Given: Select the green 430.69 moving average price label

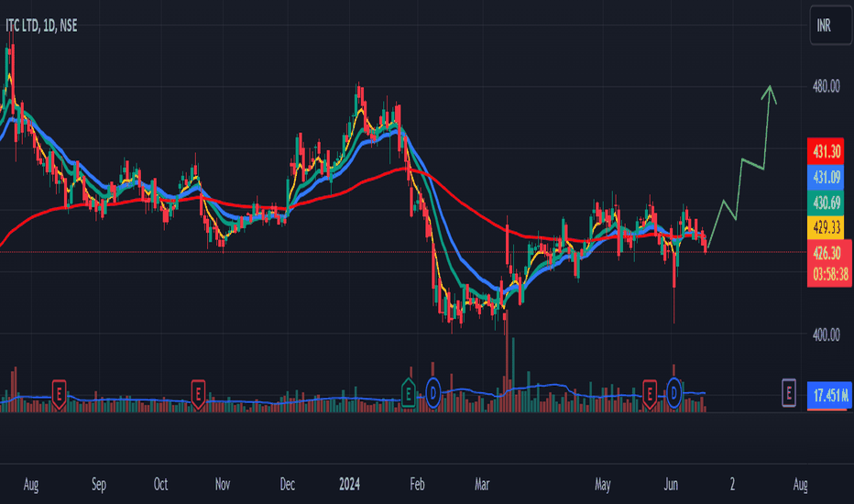Looking at the screenshot, I should 826,203.
